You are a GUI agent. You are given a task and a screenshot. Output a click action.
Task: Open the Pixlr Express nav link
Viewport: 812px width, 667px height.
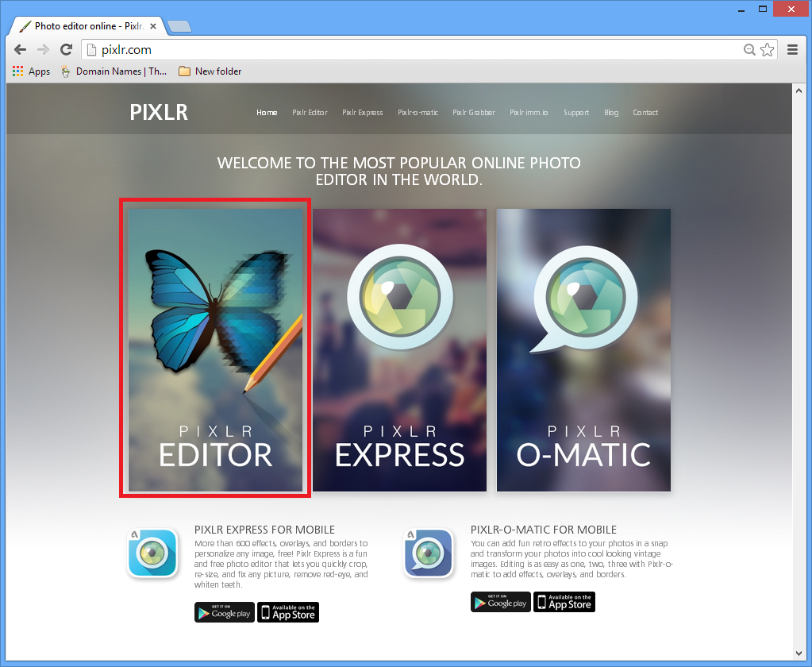point(363,113)
